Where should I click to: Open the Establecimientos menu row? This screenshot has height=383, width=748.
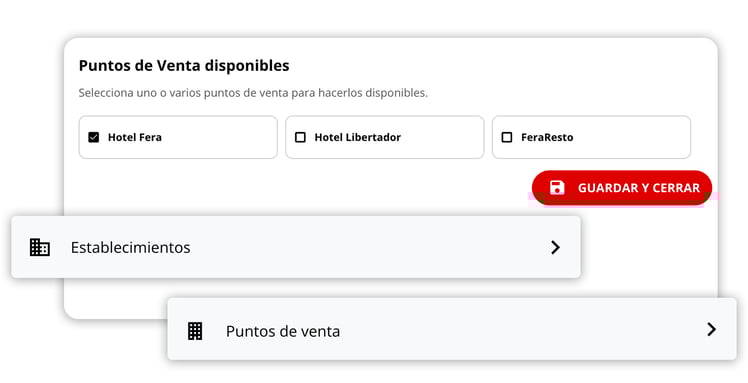pos(296,247)
